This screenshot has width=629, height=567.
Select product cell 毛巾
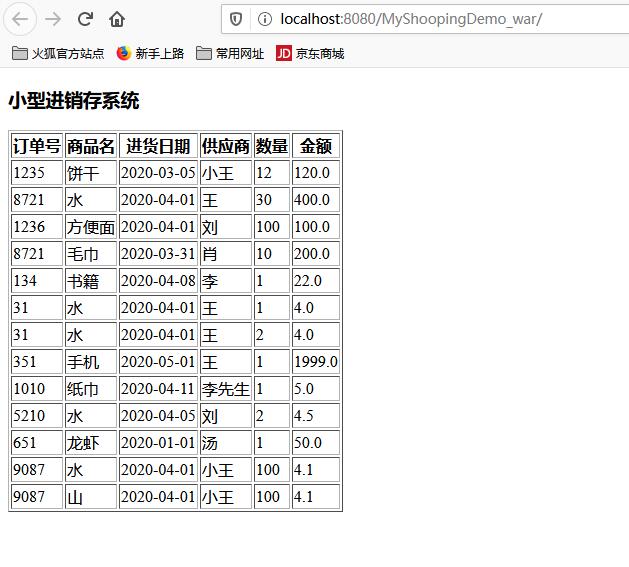click(x=91, y=253)
